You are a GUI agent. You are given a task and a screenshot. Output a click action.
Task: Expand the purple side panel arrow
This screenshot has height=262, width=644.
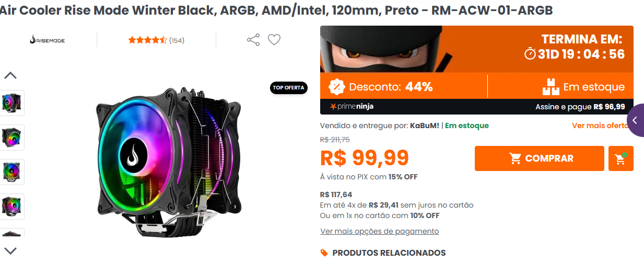click(x=635, y=120)
